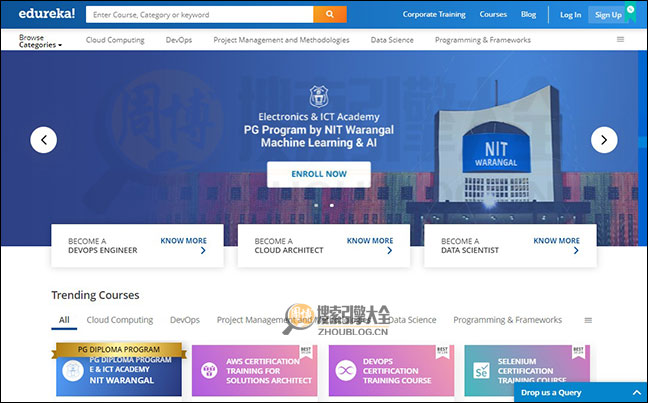The image size is (648, 403).
Task: Click the chevron under DevOps Engineer Know More
Action: [x=203, y=250]
